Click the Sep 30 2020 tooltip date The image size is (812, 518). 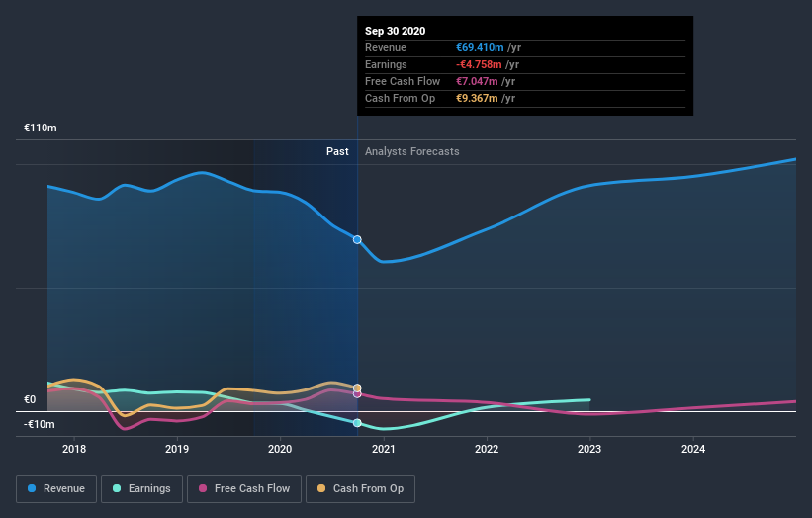coord(396,31)
